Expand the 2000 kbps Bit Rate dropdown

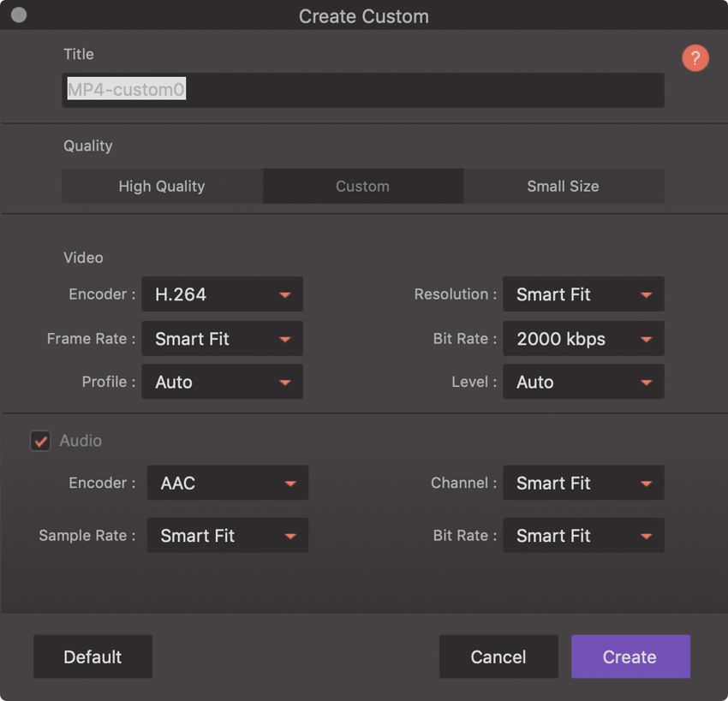583,339
